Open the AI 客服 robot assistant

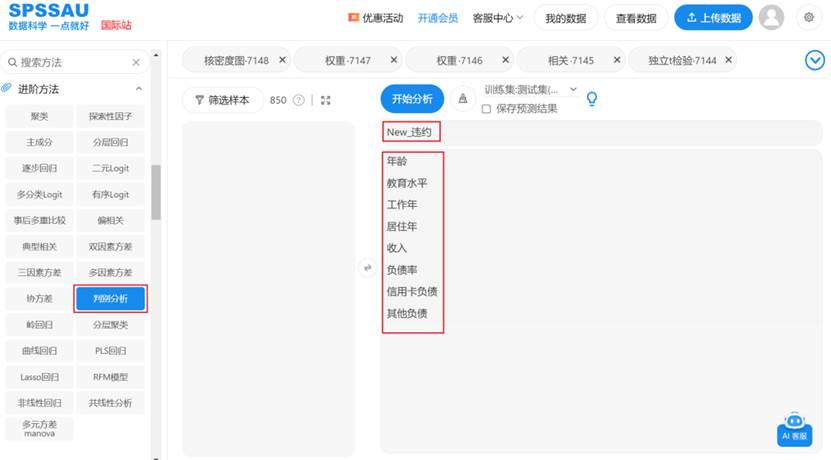(794, 429)
